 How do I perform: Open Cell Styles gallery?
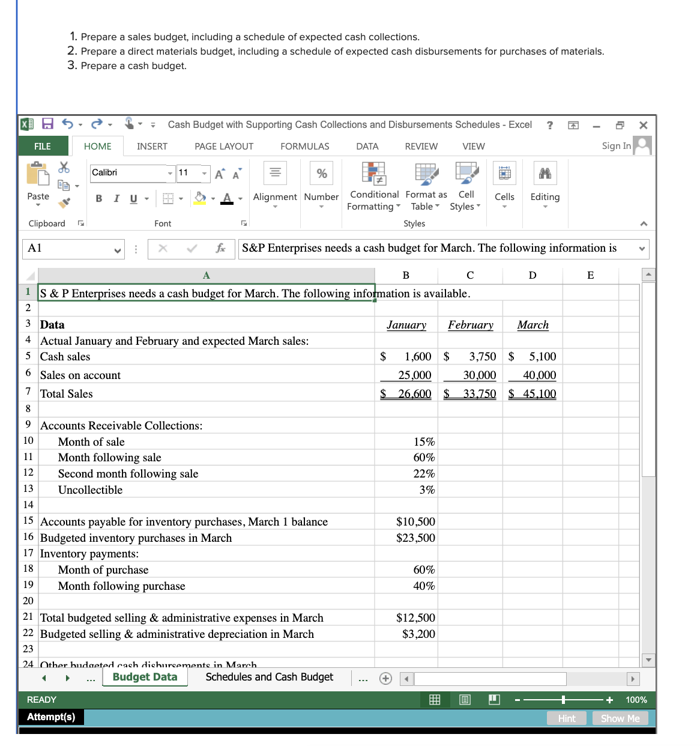pos(466,186)
